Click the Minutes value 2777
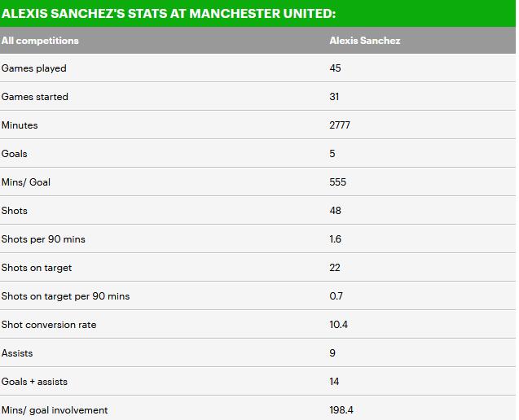This screenshot has width=519, height=420. 340,125
